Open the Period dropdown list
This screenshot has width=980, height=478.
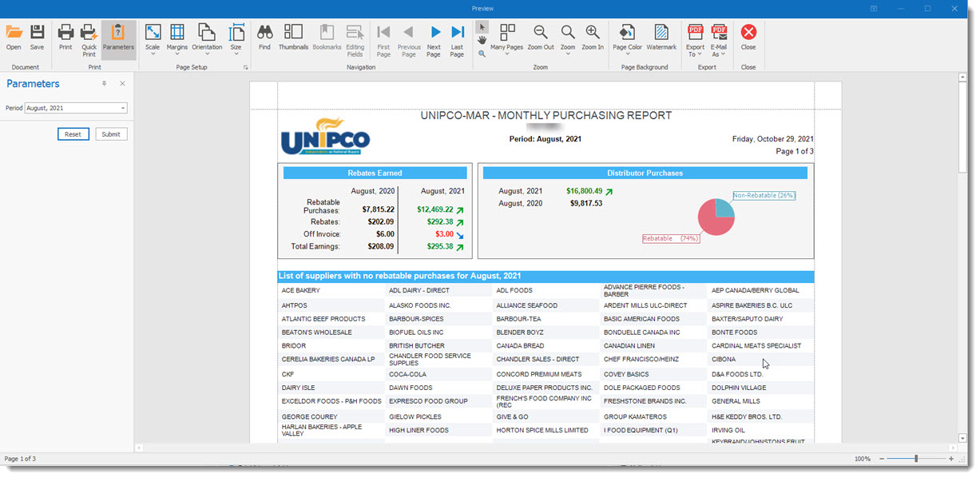click(x=123, y=108)
